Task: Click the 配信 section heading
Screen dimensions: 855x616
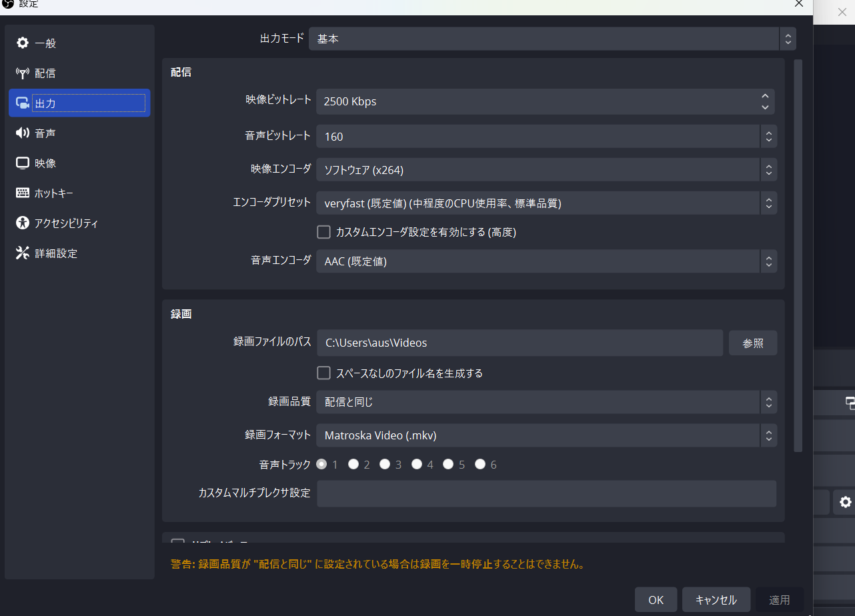Action: pyautogui.click(x=181, y=72)
